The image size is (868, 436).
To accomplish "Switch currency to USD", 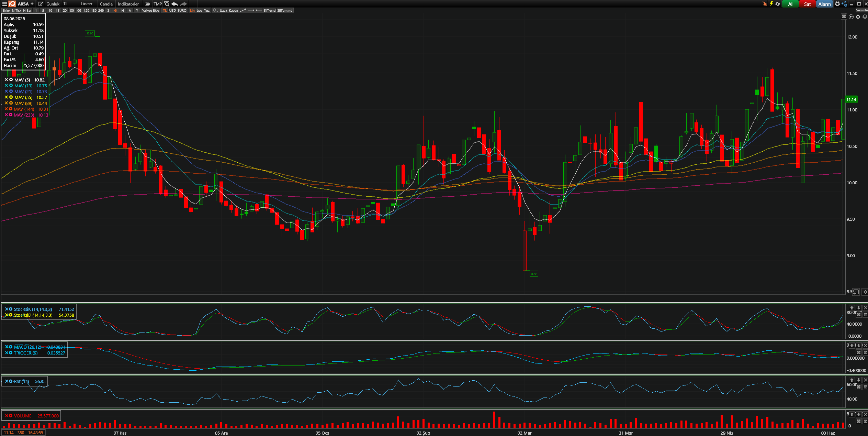I will (x=172, y=10).
